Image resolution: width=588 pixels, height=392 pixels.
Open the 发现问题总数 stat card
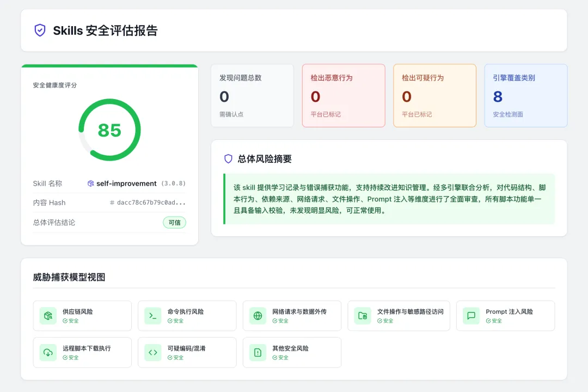click(x=253, y=96)
